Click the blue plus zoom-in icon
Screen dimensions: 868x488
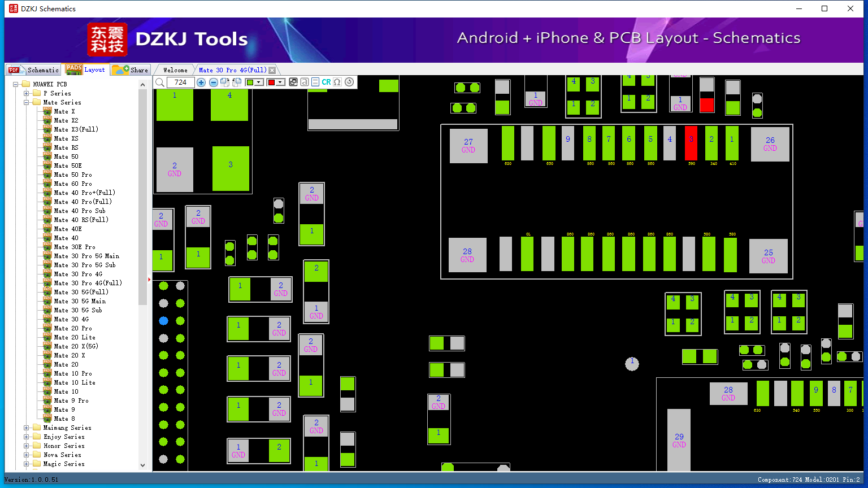(201, 82)
